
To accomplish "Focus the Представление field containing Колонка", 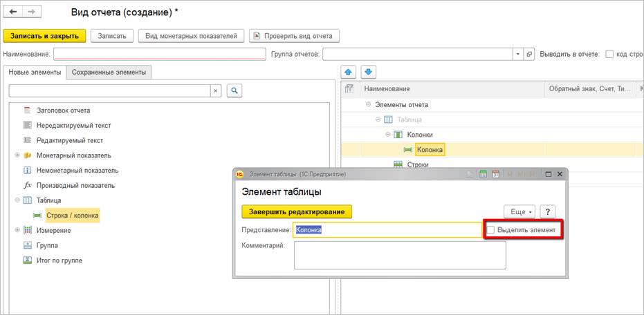I will pyautogui.click(x=387, y=230).
